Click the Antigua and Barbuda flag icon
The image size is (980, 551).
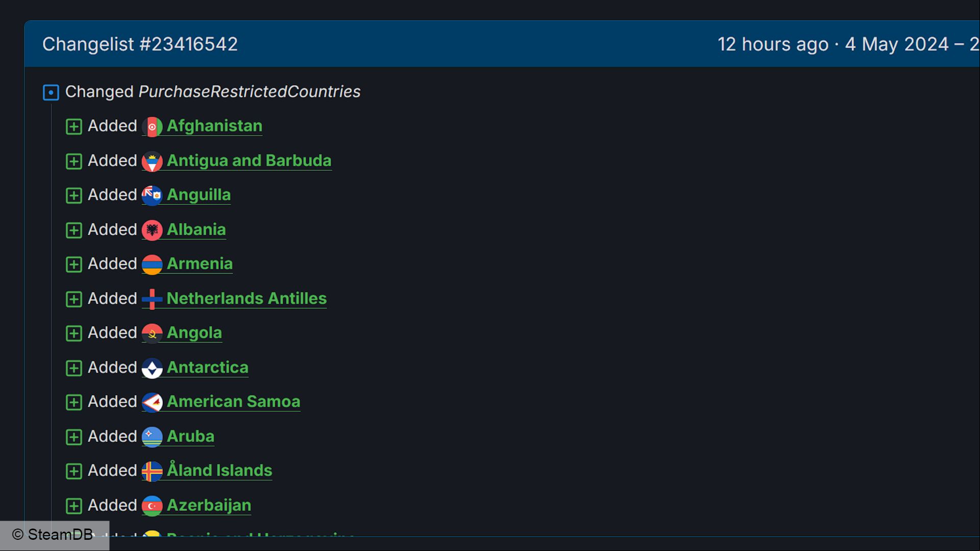coord(152,162)
